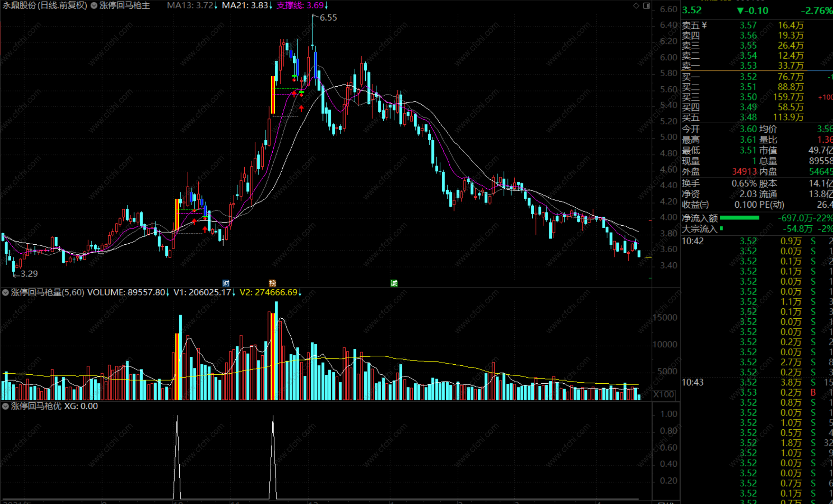
Task: Click the X100 volume unit label
Action: point(664,394)
